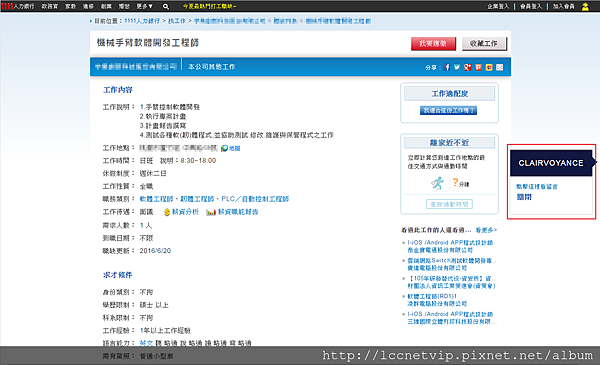Open the 薪資分析 salary analysis link
600x365 pixels.
point(185,212)
